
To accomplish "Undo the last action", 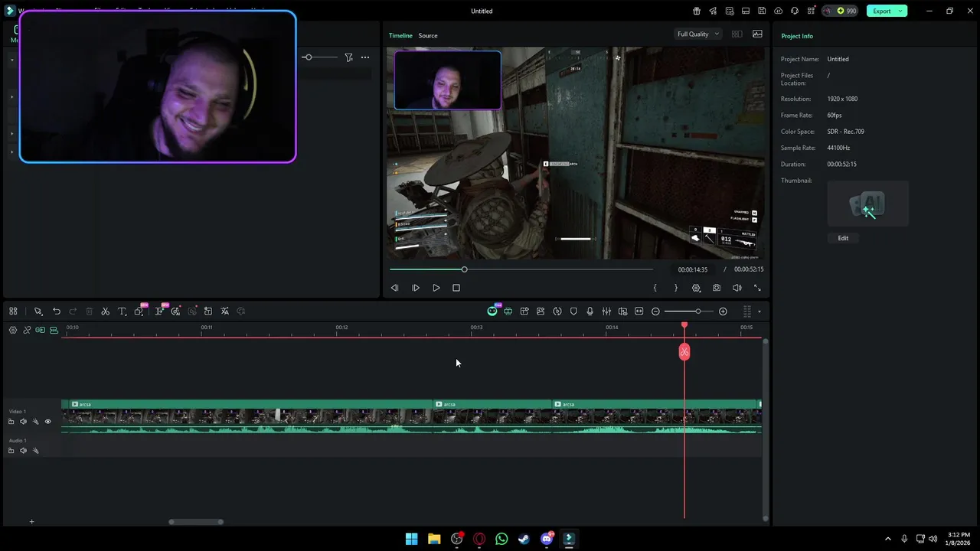I will [x=57, y=311].
